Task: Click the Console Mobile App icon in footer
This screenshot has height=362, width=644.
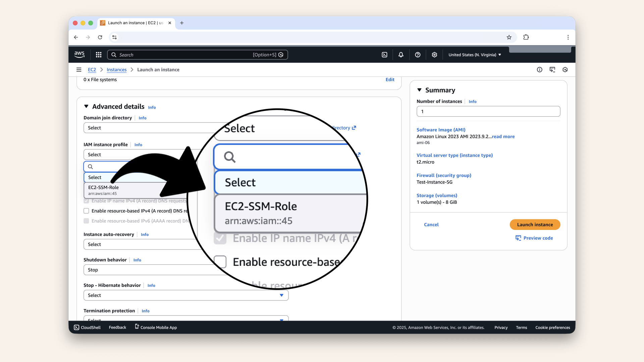Action: point(136,327)
